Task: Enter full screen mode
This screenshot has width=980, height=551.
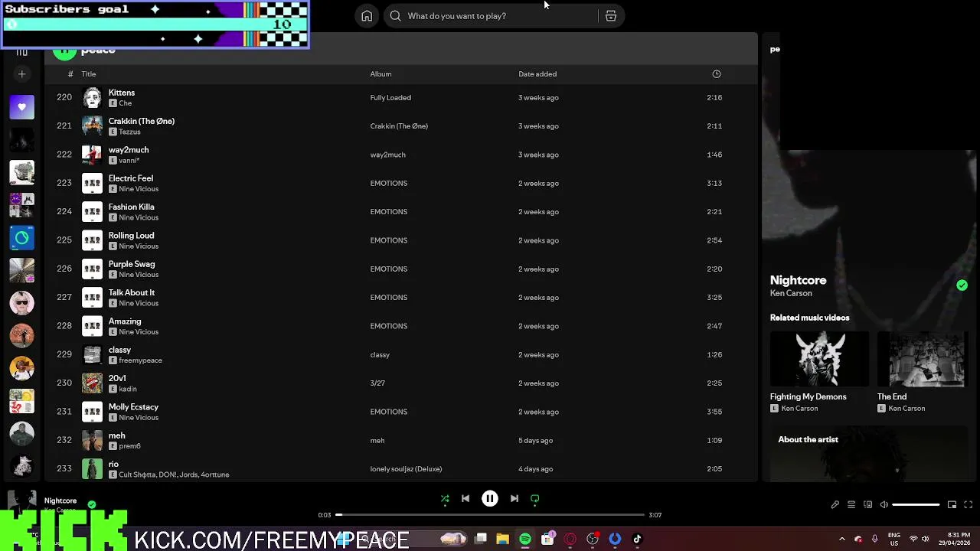Action: 969,505
